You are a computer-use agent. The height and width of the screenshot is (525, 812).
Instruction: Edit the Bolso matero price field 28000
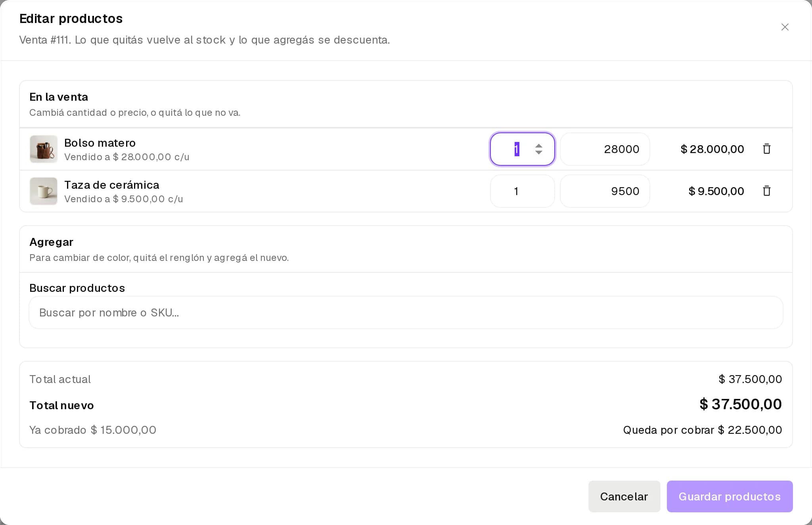click(x=605, y=149)
